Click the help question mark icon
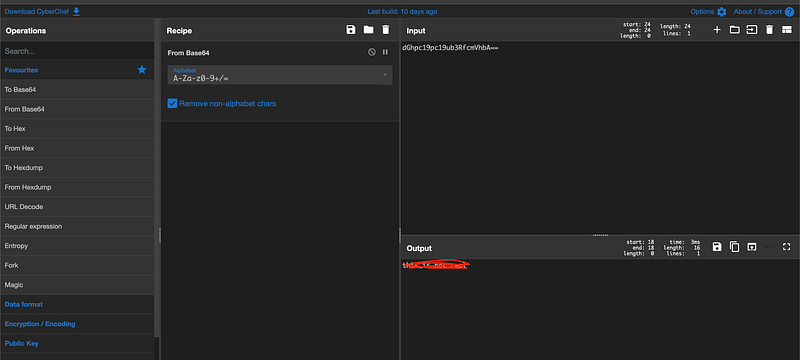Screen dimensions: 800x360 [x=789, y=12]
